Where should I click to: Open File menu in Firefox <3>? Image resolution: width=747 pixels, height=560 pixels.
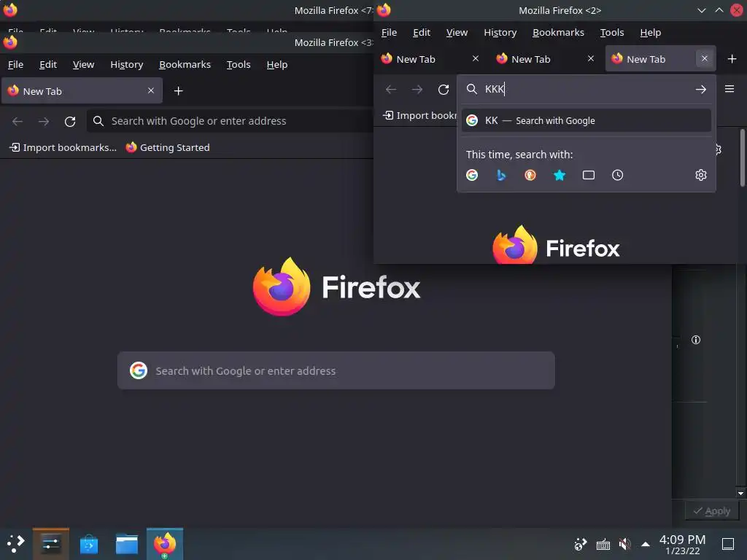(15, 64)
